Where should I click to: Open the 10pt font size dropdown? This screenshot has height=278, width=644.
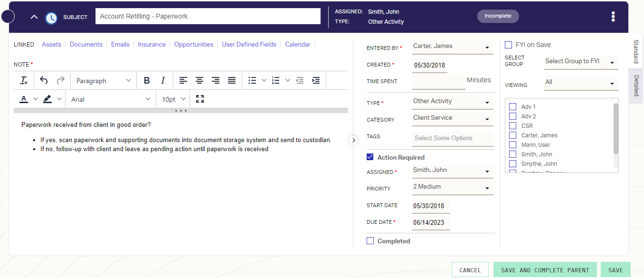tap(173, 99)
